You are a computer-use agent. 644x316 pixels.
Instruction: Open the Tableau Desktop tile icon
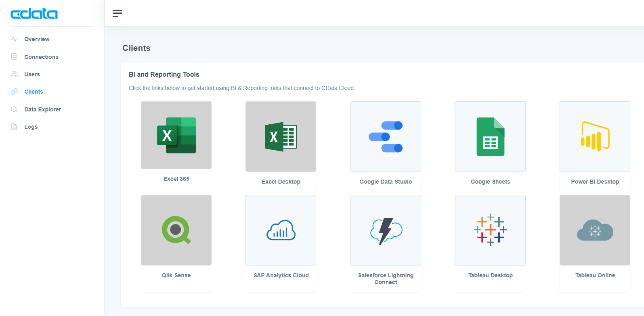click(490, 230)
